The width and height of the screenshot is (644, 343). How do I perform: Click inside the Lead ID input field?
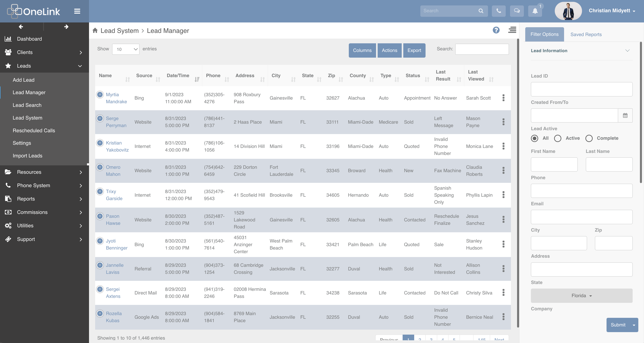(581, 89)
